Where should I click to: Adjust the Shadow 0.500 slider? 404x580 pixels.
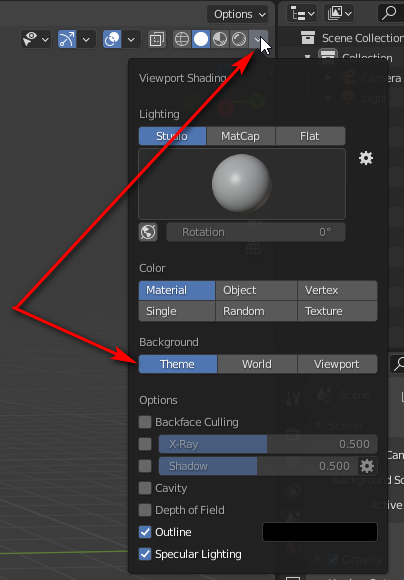tap(258, 466)
